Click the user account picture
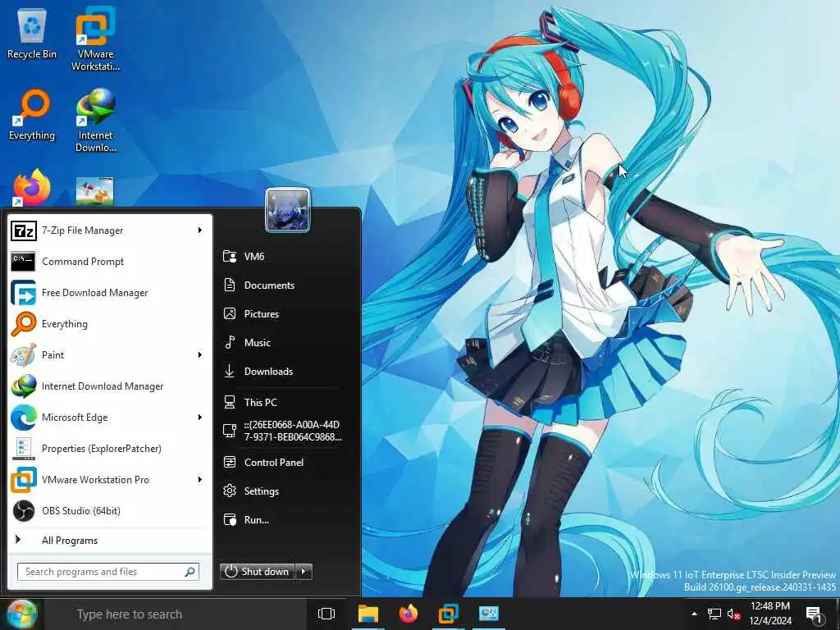Screen dimensions: 840x630 (x=288, y=210)
